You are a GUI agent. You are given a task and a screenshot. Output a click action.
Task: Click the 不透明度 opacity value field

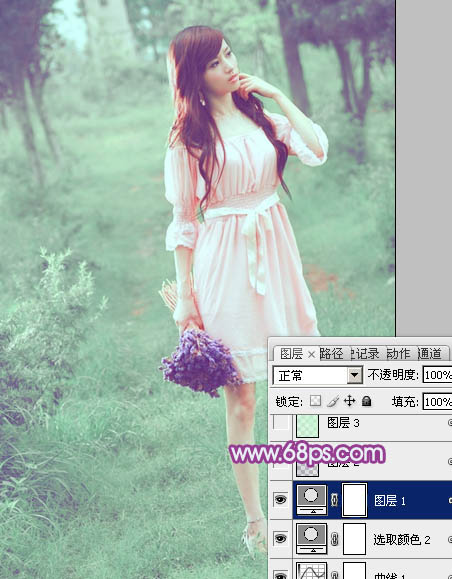coord(437,376)
